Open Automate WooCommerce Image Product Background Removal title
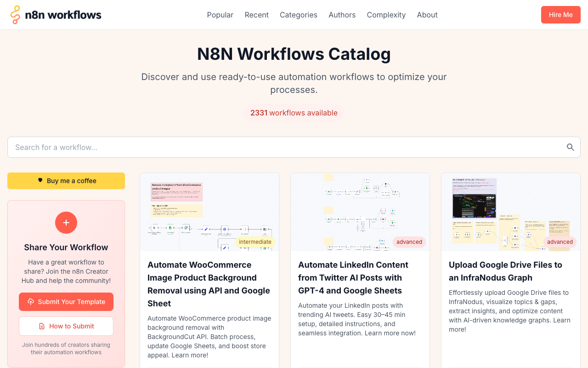 pos(209,284)
